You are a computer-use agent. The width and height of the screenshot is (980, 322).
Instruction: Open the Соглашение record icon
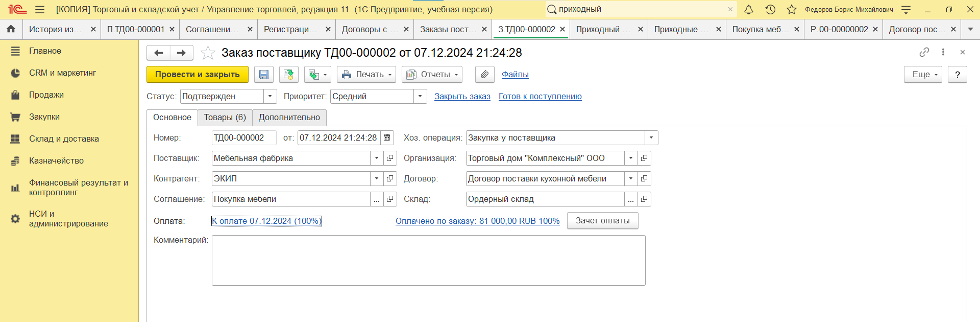click(x=390, y=199)
